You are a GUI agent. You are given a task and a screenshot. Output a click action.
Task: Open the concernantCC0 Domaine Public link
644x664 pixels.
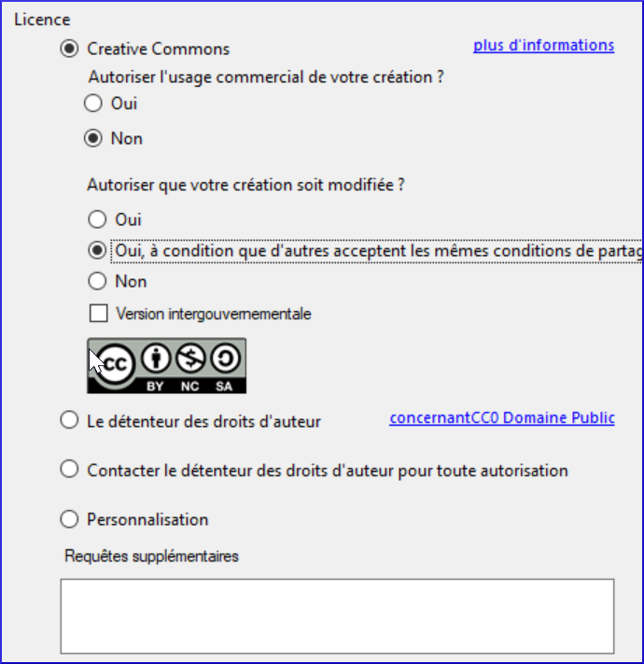pos(501,417)
